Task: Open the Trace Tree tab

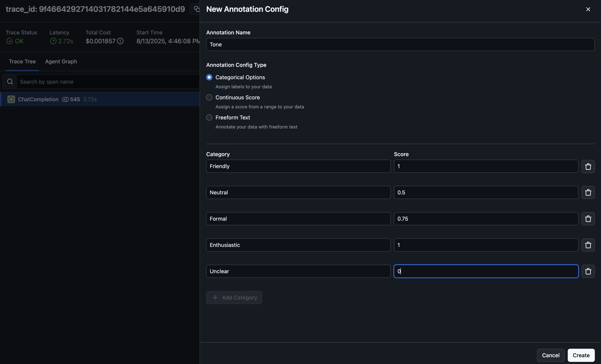Action: (22, 61)
